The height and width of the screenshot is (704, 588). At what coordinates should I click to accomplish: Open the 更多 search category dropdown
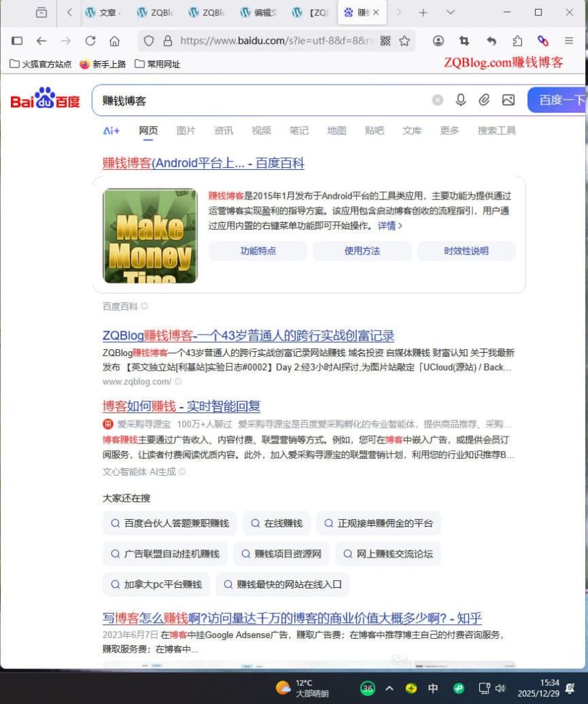click(x=449, y=130)
